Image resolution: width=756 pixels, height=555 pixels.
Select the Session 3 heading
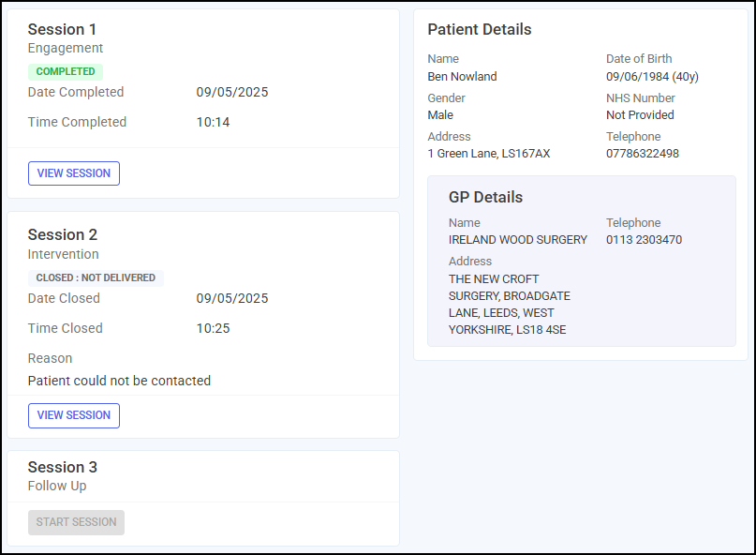tap(63, 467)
